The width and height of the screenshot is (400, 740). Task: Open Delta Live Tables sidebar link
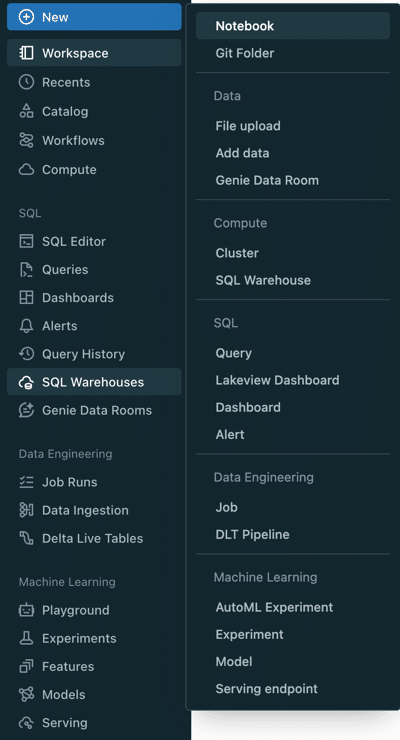click(94, 538)
